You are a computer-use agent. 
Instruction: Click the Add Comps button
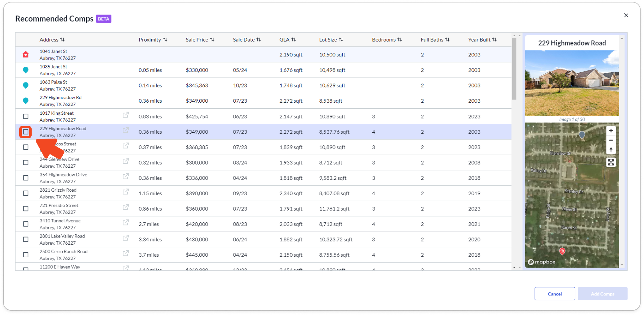pyautogui.click(x=602, y=294)
